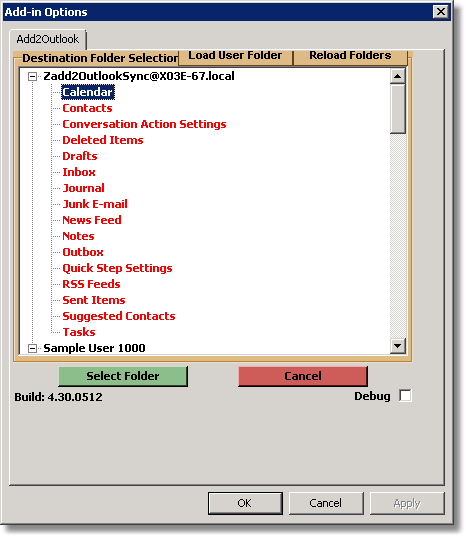Click the red Cancel button

tap(303, 376)
